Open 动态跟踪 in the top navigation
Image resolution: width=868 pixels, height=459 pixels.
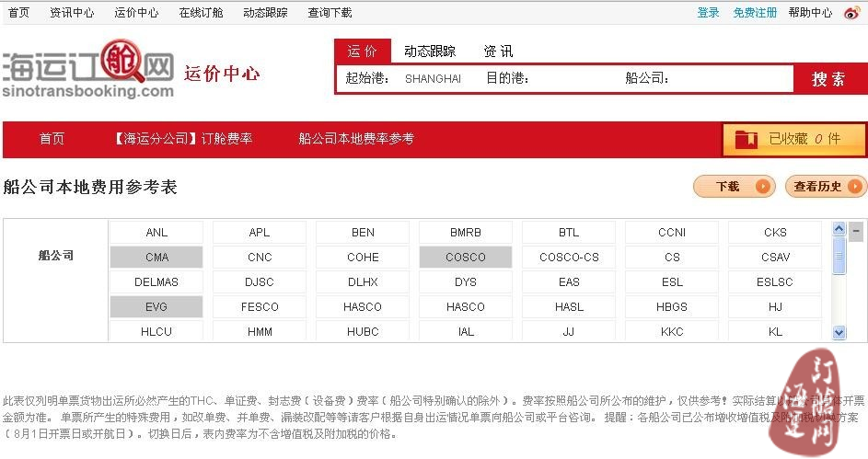[265, 12]
